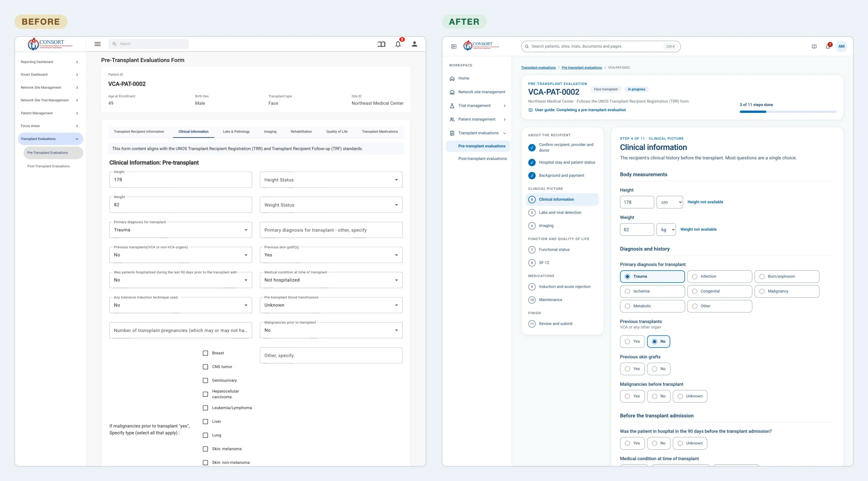The image size is (868, 481).
Task: Open the book guide icon in After header
Action: [814, 46]
